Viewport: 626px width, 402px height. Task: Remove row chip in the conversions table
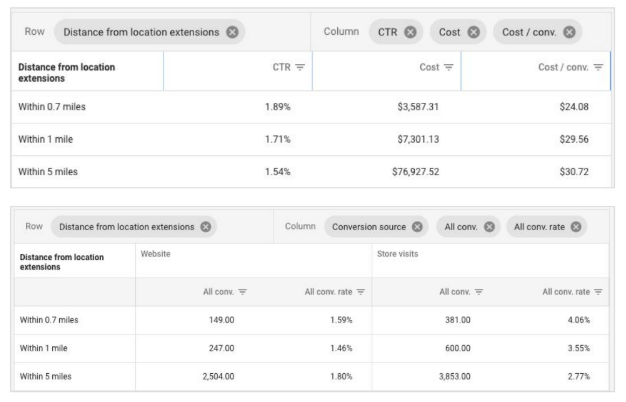click(x=205, y=226)
